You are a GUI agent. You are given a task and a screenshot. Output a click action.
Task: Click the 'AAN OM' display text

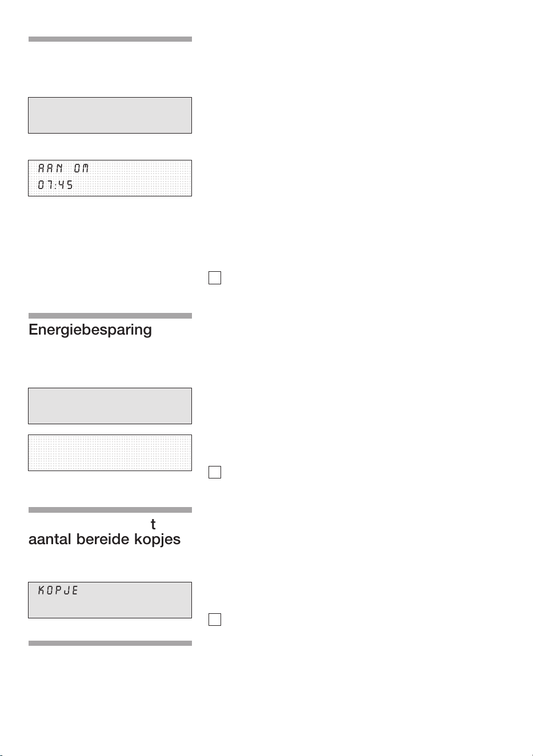coord(63,168)
